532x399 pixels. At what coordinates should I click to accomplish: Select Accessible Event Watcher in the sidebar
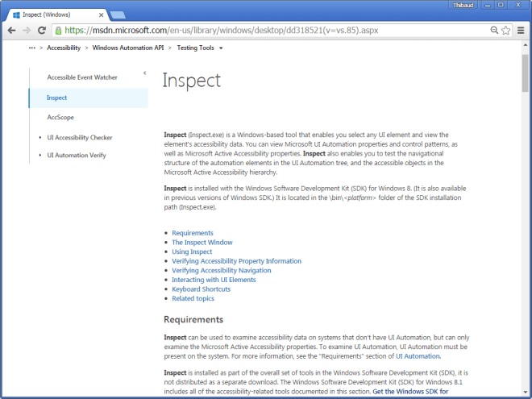coord(82,77)
